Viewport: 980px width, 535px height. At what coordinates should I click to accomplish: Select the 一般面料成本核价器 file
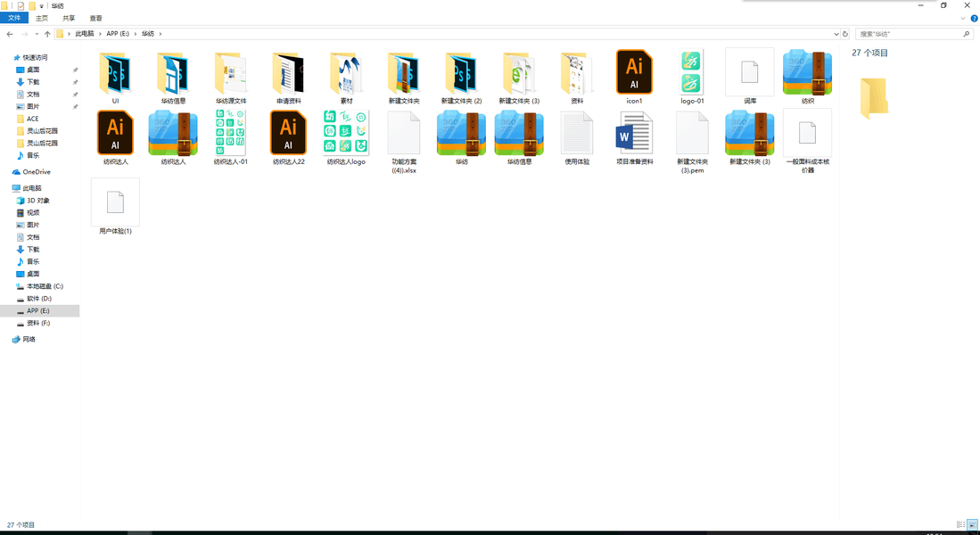(x=807, y=133)
